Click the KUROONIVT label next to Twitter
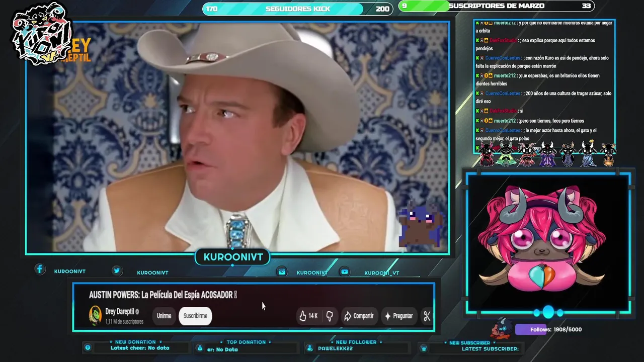This screenshot has height=362, width=644. [152, 273]
